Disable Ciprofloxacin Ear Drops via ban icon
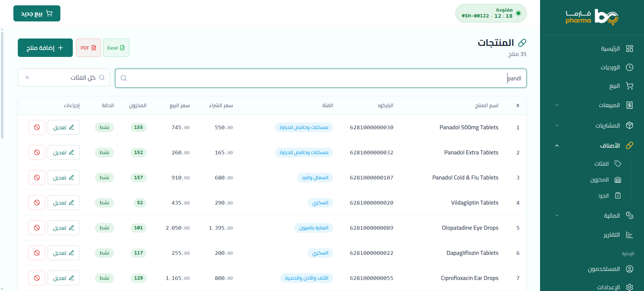Image resolution: width=644 pixels, height=291 pixels. tap(37, 278)
